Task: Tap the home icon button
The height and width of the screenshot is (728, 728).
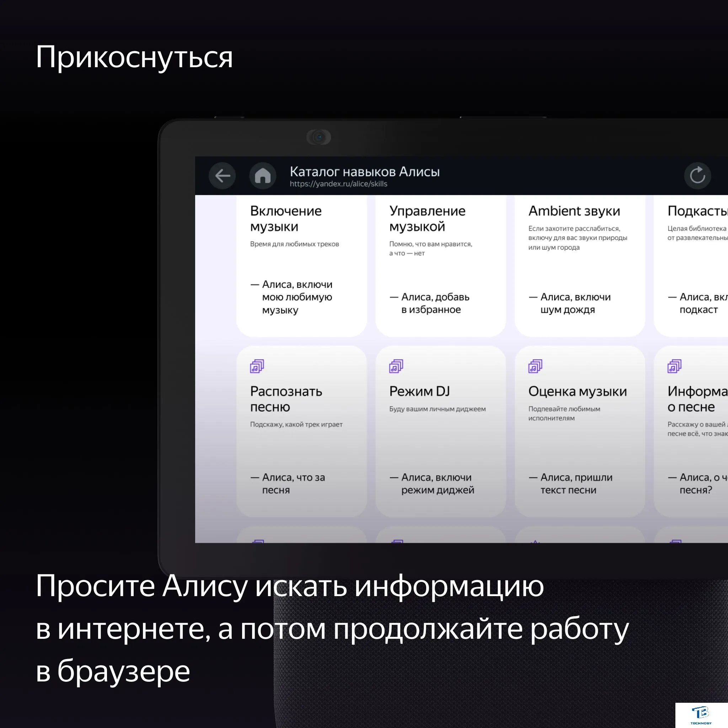Action: tap(263, 176)
